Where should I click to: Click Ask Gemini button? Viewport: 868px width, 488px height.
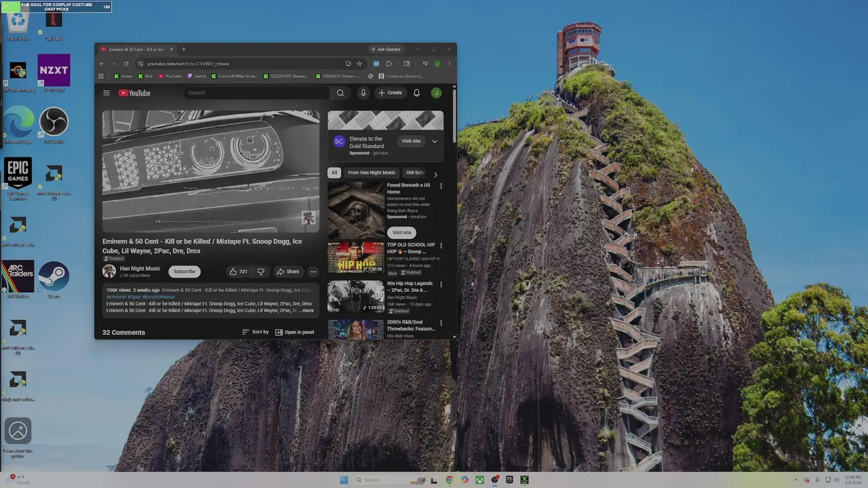click(x=386, y=49)
